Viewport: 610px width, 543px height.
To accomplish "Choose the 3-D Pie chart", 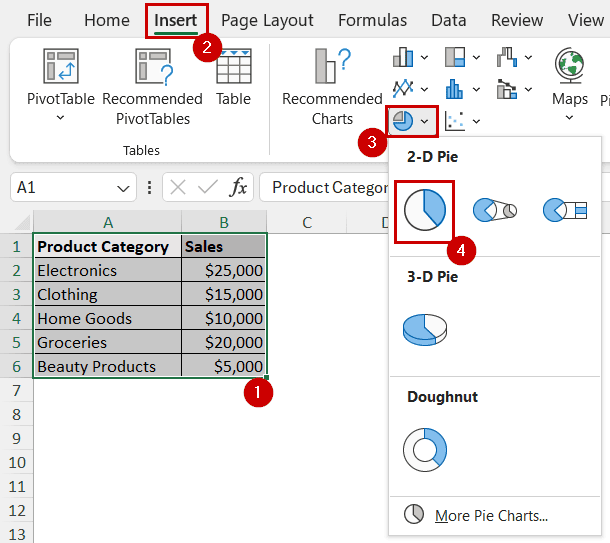I will [425, 330].
